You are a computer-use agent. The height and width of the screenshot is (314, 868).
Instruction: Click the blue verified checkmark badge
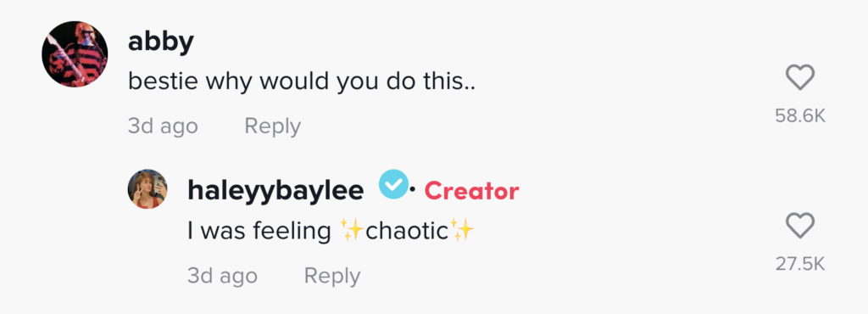393,186
